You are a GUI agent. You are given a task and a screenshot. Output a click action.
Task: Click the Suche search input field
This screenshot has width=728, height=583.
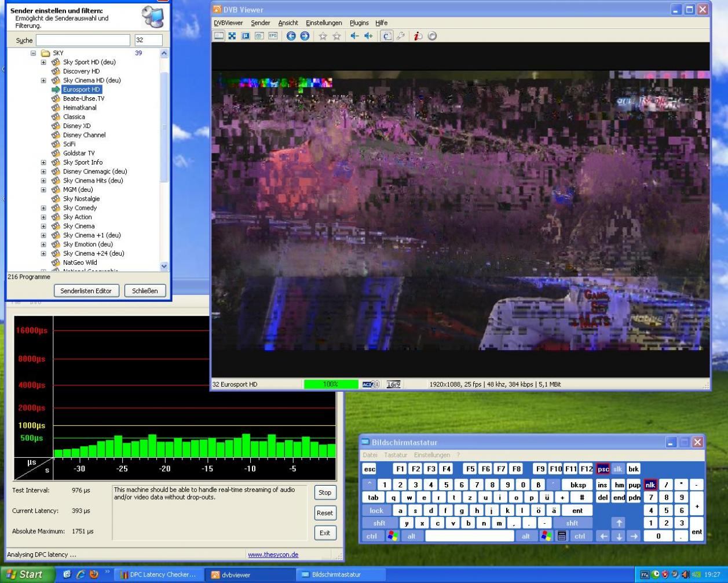[83, 41]
